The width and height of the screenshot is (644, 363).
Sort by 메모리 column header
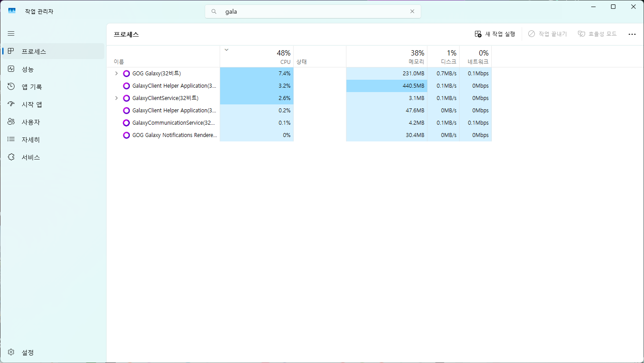pos(386,57)
